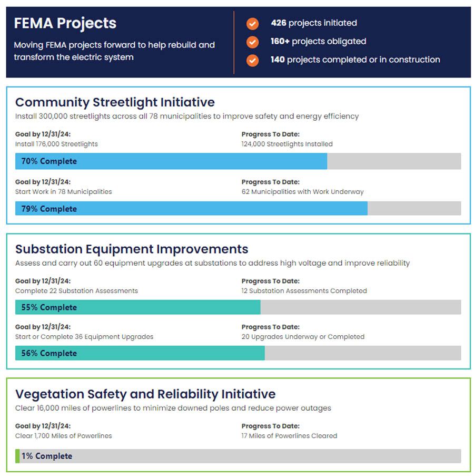Click the '160+ projects obligated' text
This screenshot has height=476, width=474.
pyautogui.click(x=318, y=41)
